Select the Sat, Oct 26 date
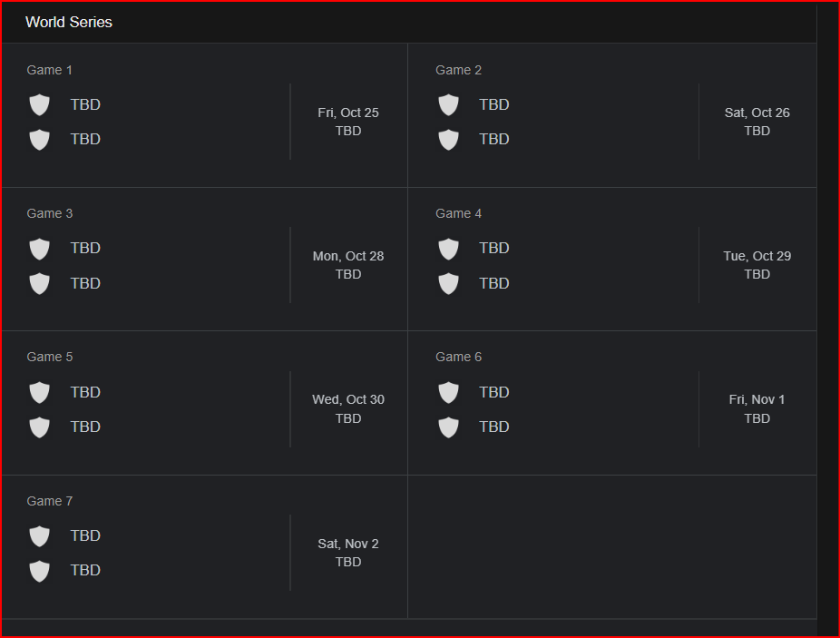Image resolution: width=840 pixels, height=638 pixels. coord(757,113)
